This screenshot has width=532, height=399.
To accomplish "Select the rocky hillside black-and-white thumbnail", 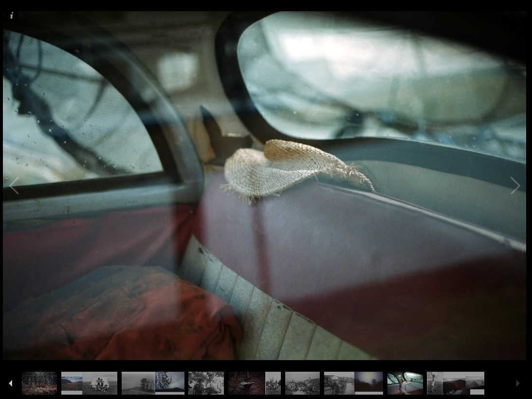I will [x=302, y=383].
